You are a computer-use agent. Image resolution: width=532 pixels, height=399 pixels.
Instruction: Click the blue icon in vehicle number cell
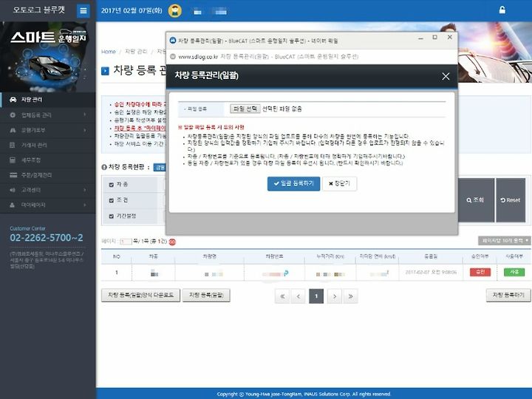tap(286, 273)
